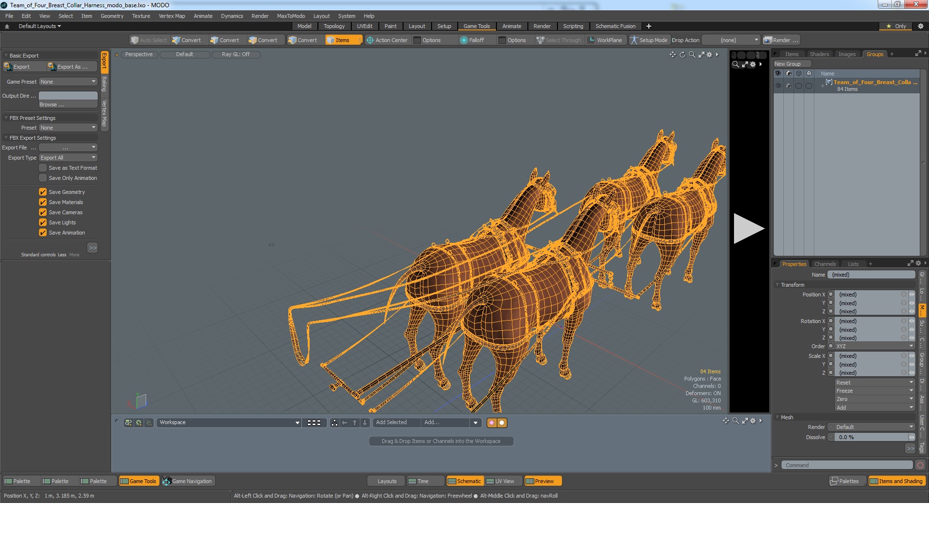Switch to the Schematic Fusion tab
Screen dimensions: 929x560
(615, 26)
